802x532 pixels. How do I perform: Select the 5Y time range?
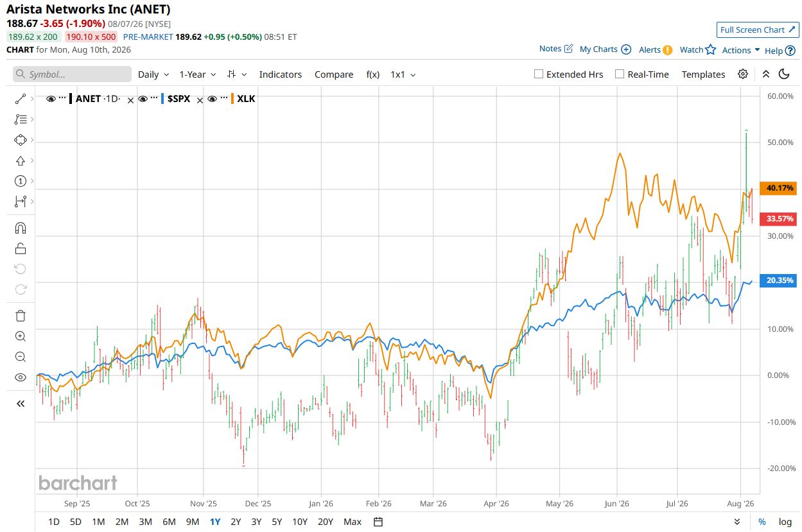point(277,522)
